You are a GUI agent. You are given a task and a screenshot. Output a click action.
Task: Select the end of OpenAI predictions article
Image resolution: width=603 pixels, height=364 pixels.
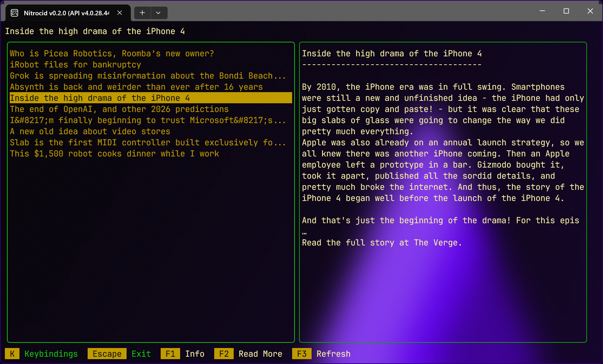point(119,109)
